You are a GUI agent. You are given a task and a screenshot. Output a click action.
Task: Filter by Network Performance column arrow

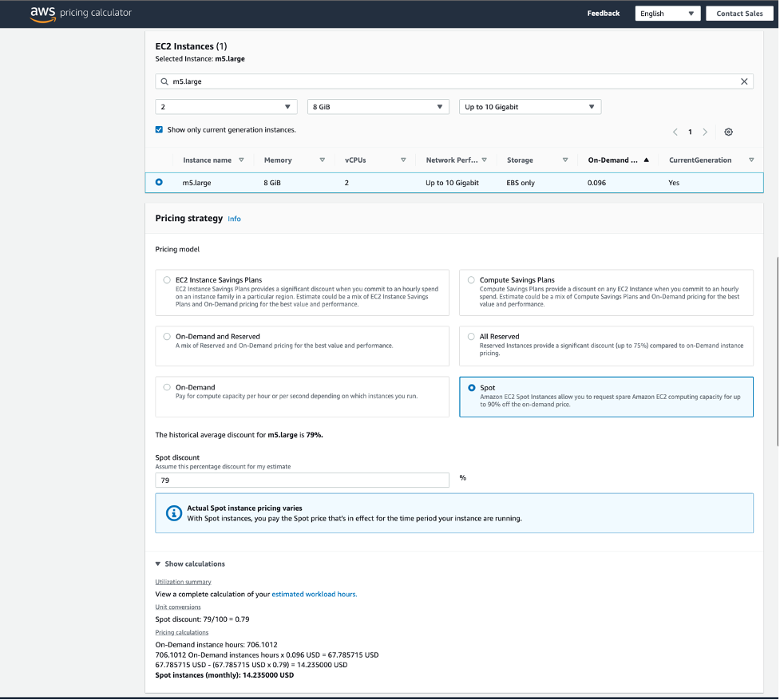click(485, 160)
